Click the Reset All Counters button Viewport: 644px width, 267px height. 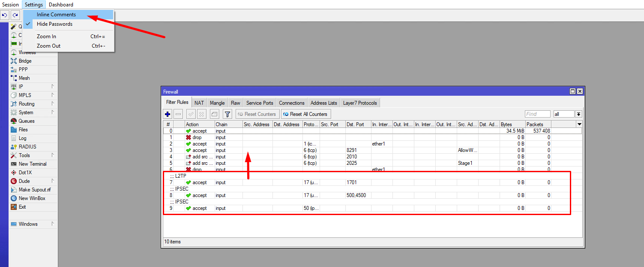point(306,114)
